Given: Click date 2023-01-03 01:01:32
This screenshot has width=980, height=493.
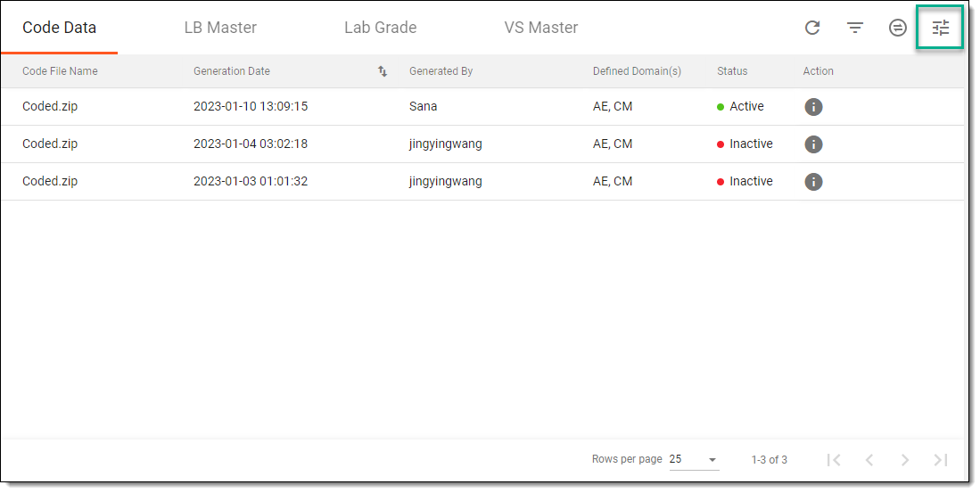Looking at the screenshot, I should tap(251, 181).
